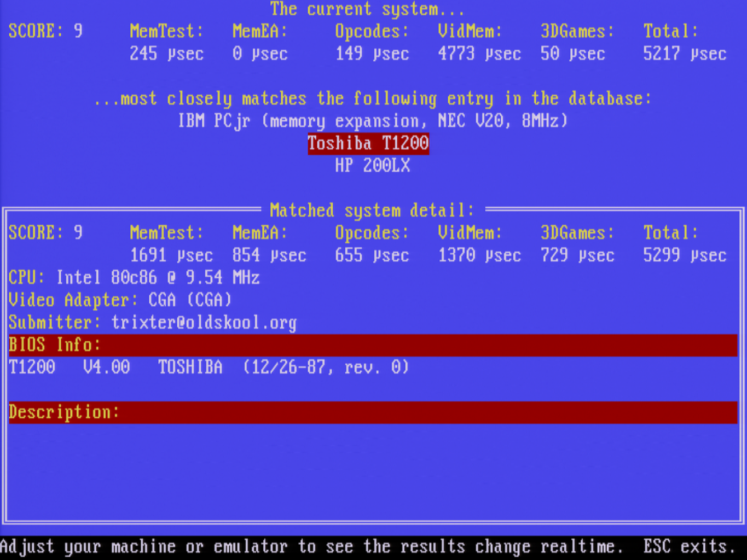Image resolution: width=747 pixels, height=560 pixels.
Task: Click the Description header bar
Action: 373,412
